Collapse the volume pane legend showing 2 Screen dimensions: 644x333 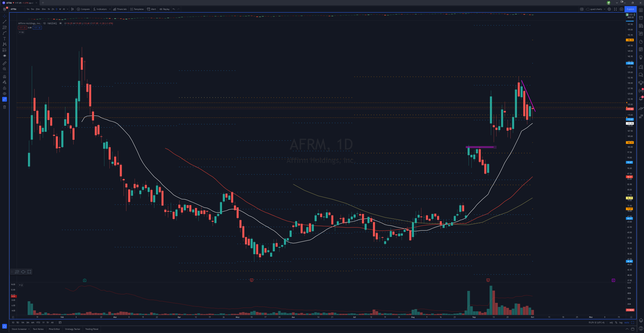pyautogui.click(x=21, y=285)
